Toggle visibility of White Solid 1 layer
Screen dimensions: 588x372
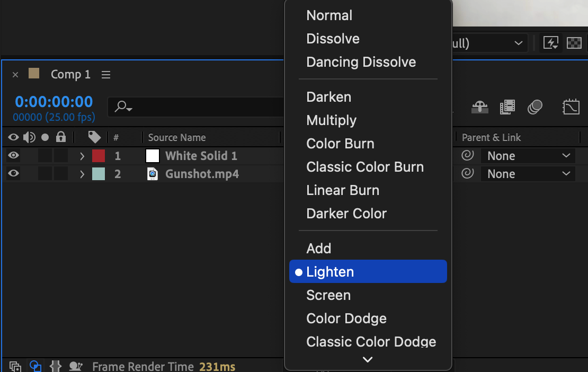point(13,155)
